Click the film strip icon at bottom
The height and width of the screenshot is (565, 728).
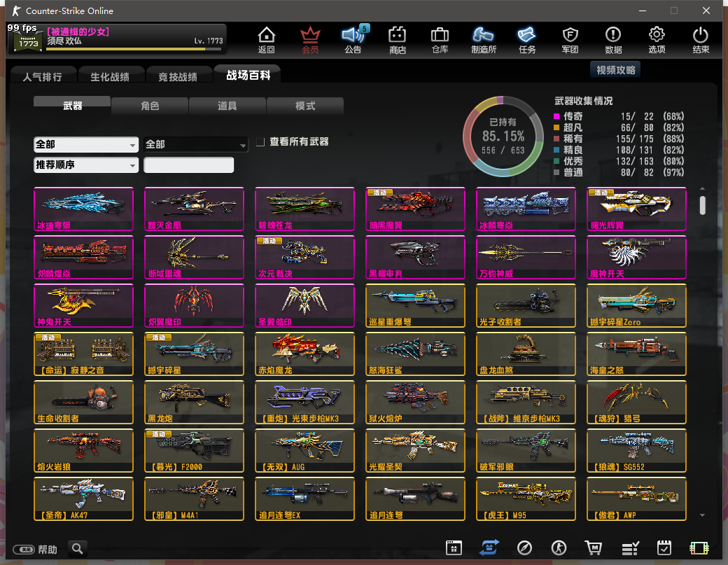(699, 548)
